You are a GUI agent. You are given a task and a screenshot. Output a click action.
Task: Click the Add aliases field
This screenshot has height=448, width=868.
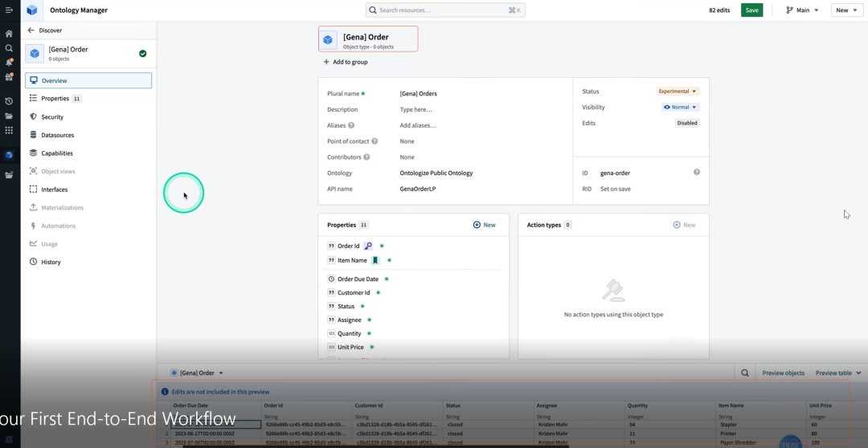417,125
